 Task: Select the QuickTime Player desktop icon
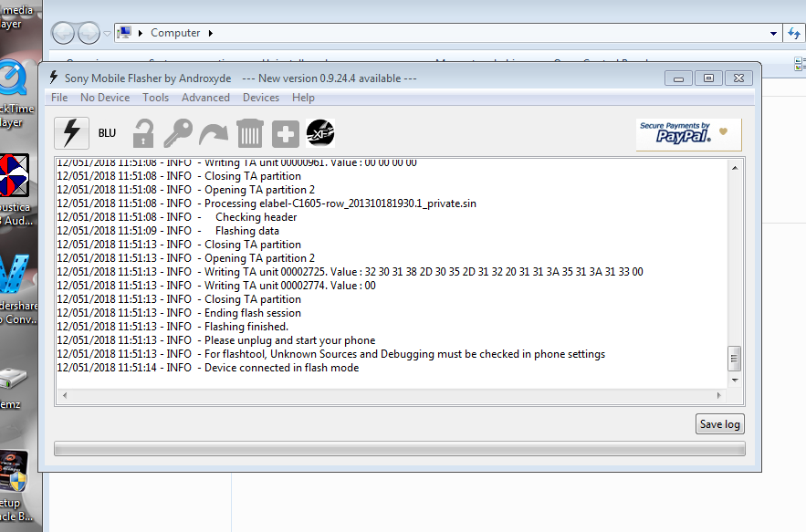[x=15, y=94]
